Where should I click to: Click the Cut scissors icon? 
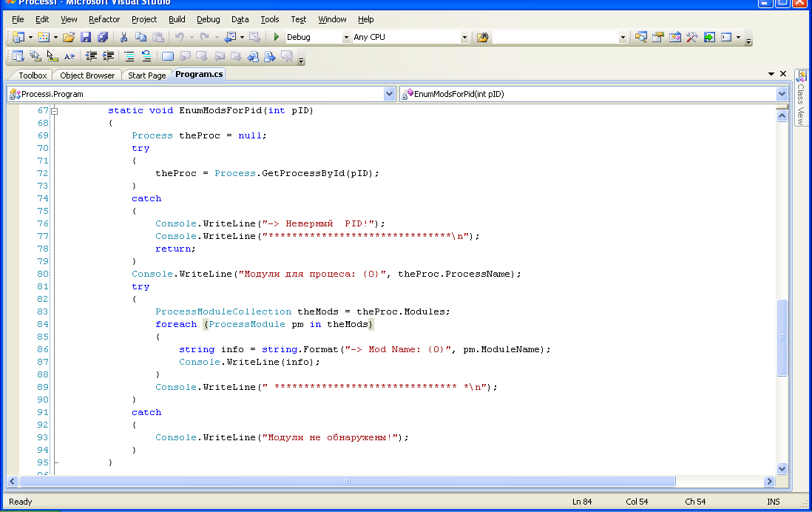[124, 37]
